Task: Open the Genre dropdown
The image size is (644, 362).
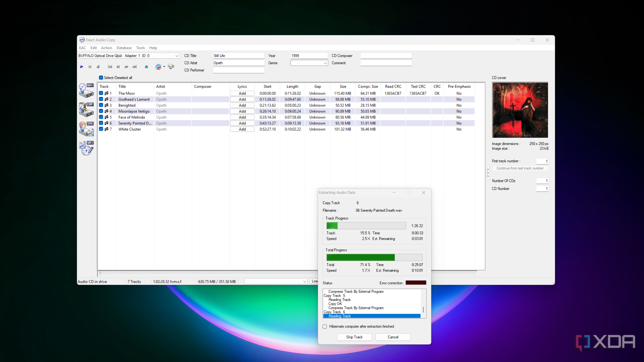Action: point(325,63)
